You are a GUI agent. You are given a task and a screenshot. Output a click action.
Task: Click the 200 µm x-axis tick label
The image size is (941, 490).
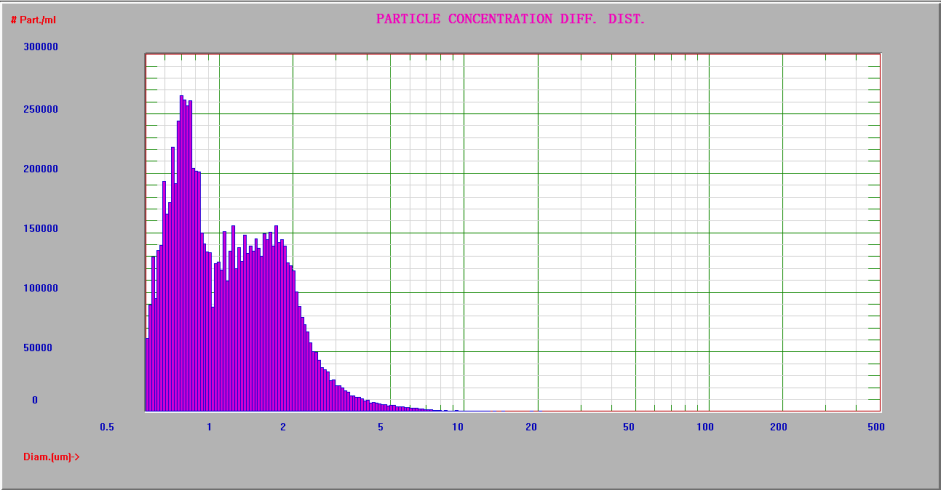(x=779, y=427)
